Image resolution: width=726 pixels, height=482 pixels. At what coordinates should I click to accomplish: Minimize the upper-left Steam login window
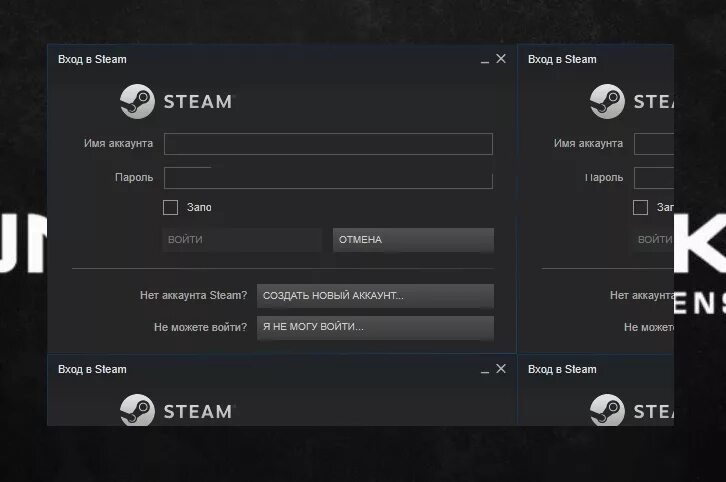(485, 60)
